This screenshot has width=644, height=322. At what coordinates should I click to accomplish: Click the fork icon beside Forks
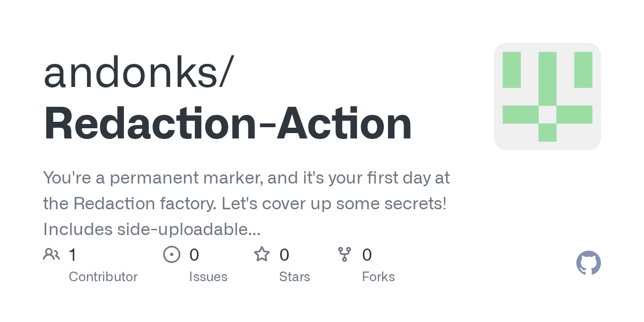345,254
